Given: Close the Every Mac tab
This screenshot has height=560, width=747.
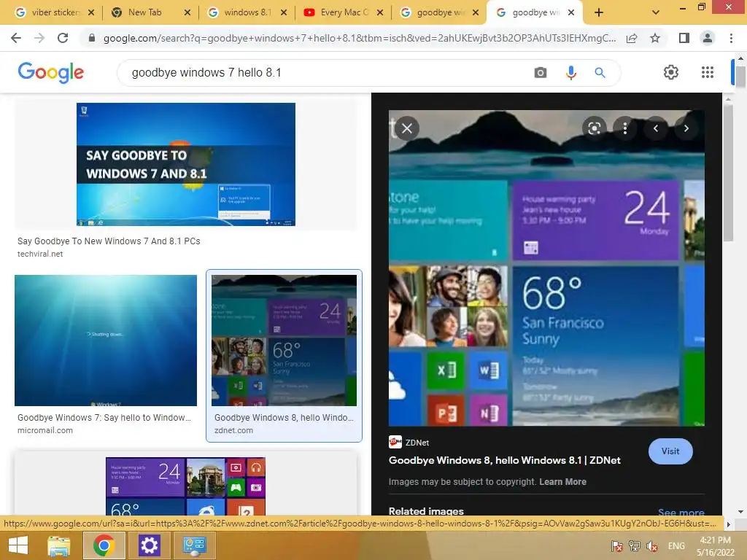Looking at the screenshot, I should (x=379, y=12).
